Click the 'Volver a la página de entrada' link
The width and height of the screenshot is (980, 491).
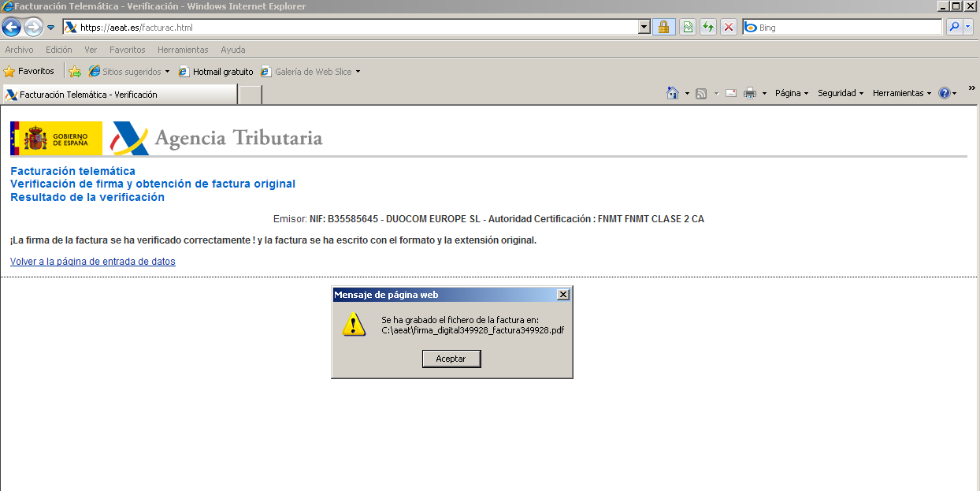point(92,261)
